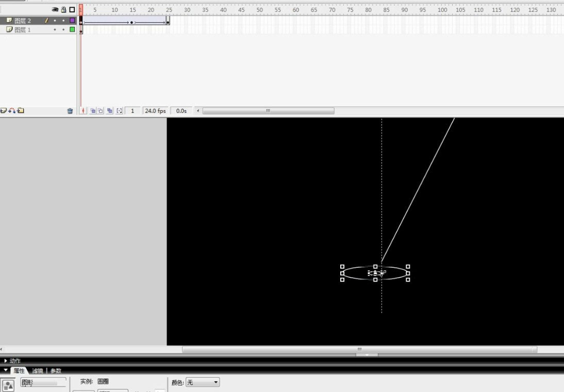Click the add motion guide layer icon

tap(12, 111)
